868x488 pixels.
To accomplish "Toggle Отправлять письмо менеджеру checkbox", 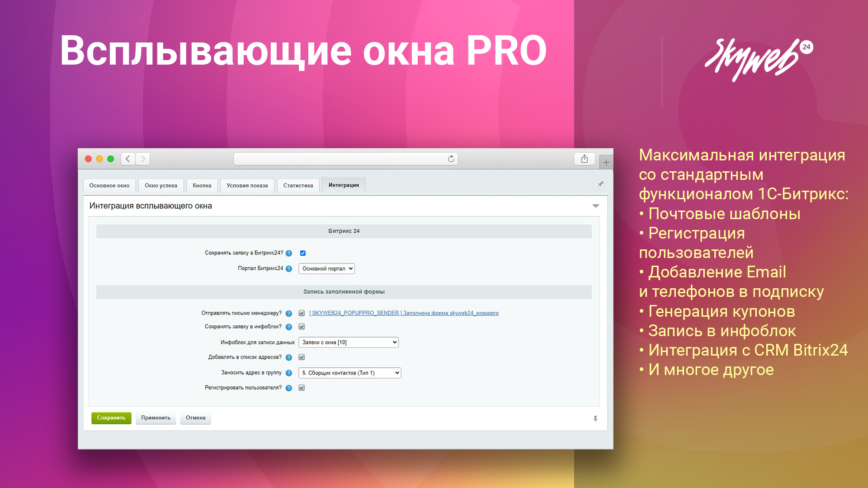I will pos(302,313).
